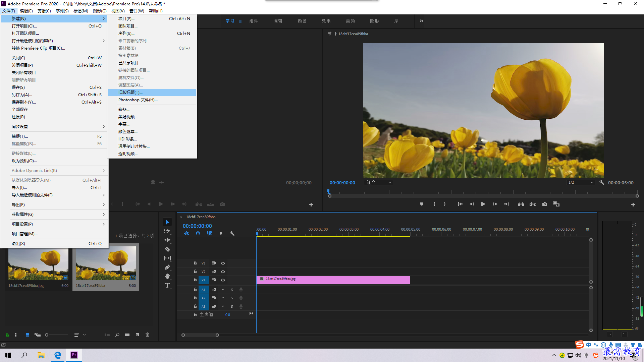Click Extract button in Program monitor
The width and height of the screenshot is (644, 362).
point(533,204)
